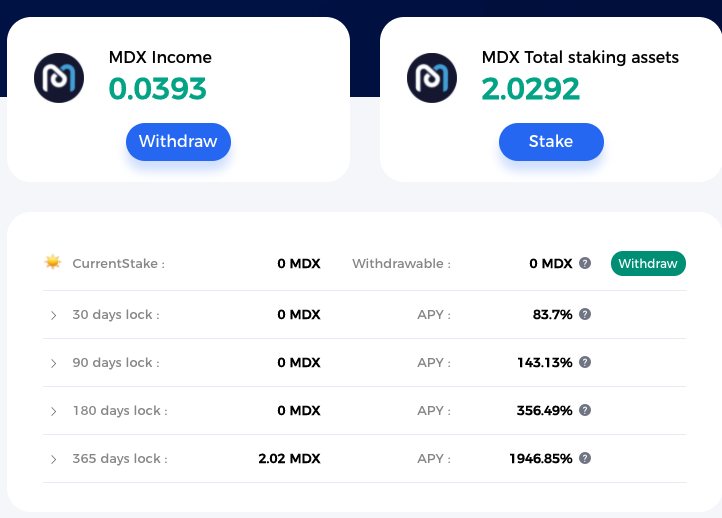Expand the 180 days lock row
722x518 pixels.
53,411
